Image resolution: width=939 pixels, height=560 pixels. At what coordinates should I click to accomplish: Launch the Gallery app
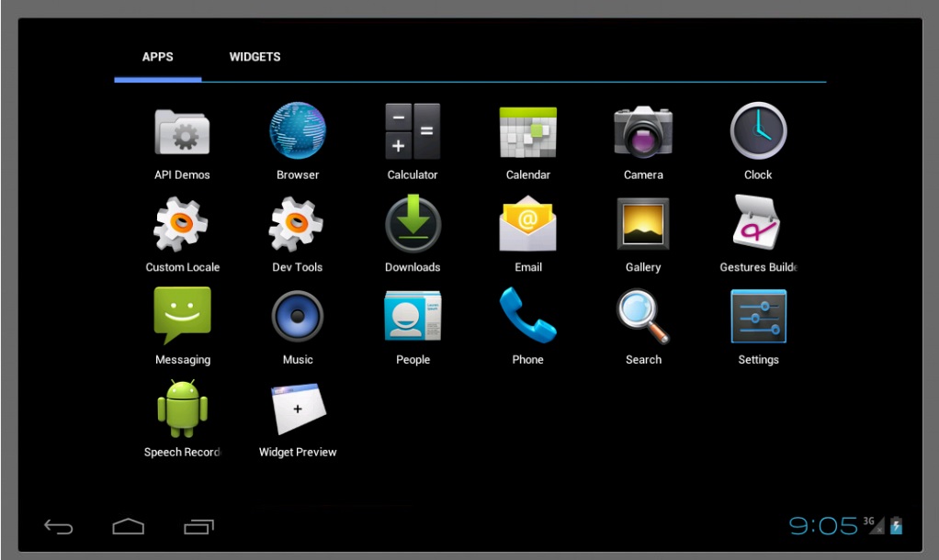coord(643,224)
